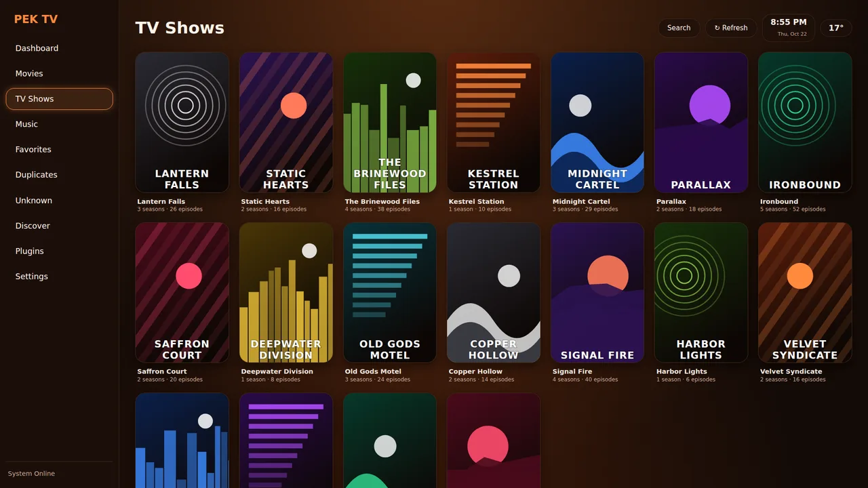Image resolution: width=868 pixels, height=488 pixels.
Task: Open the Copper Hollow poster
Action: (494, 293)
